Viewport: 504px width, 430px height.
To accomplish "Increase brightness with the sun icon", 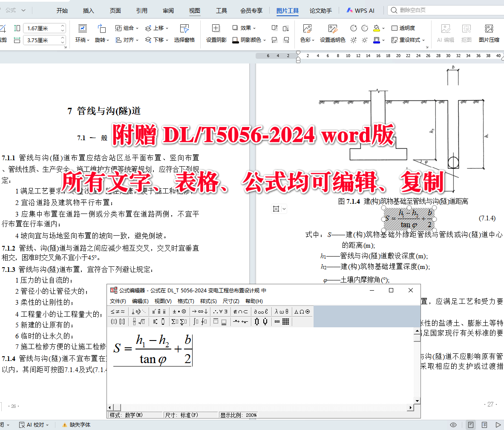I will [354, 40].
